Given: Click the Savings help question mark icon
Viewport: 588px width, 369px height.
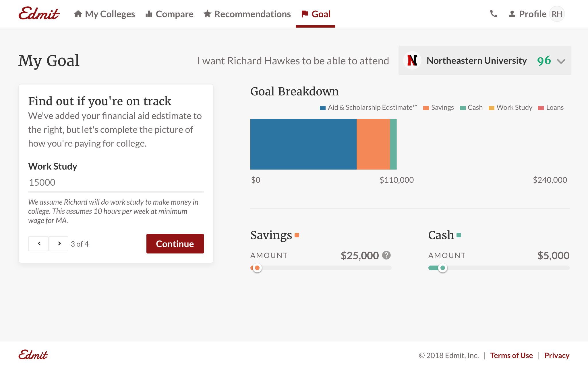Looking at the screenshot, I should 386,255.
